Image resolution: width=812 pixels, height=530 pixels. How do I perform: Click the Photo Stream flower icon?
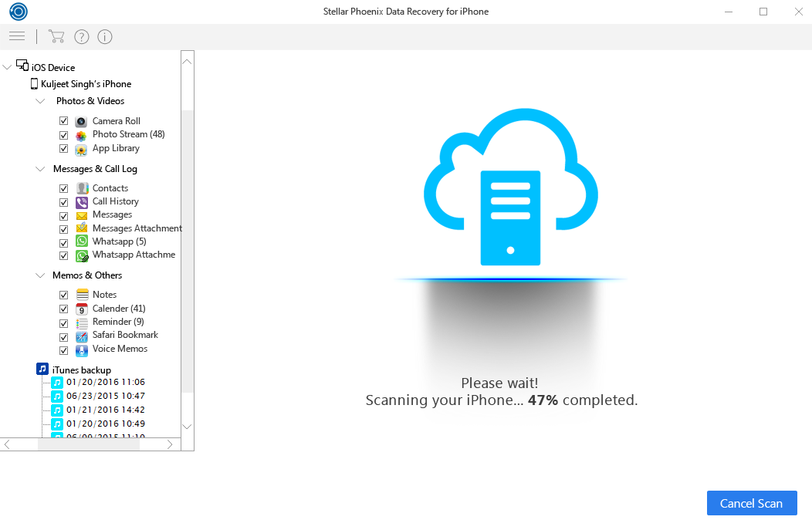pos(81,136)
